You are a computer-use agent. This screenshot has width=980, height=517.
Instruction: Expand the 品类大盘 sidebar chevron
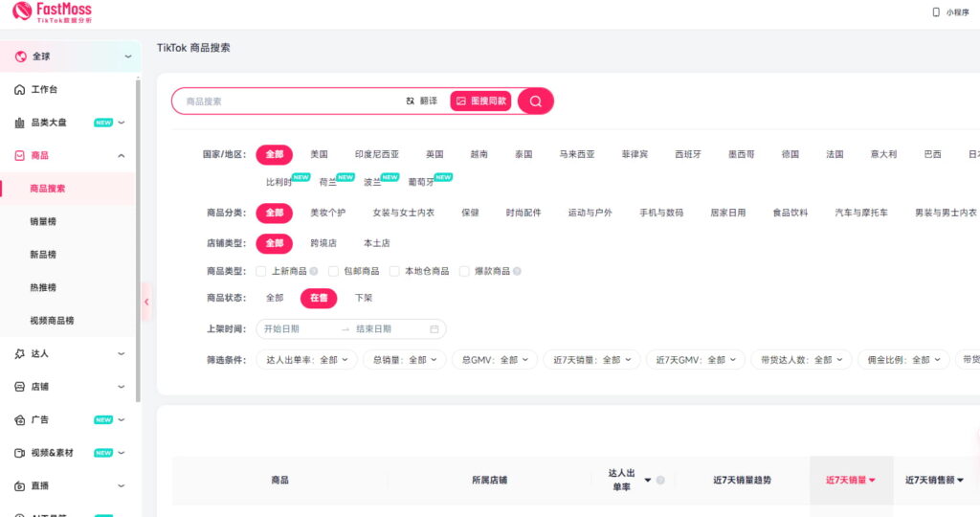(122, 123)
